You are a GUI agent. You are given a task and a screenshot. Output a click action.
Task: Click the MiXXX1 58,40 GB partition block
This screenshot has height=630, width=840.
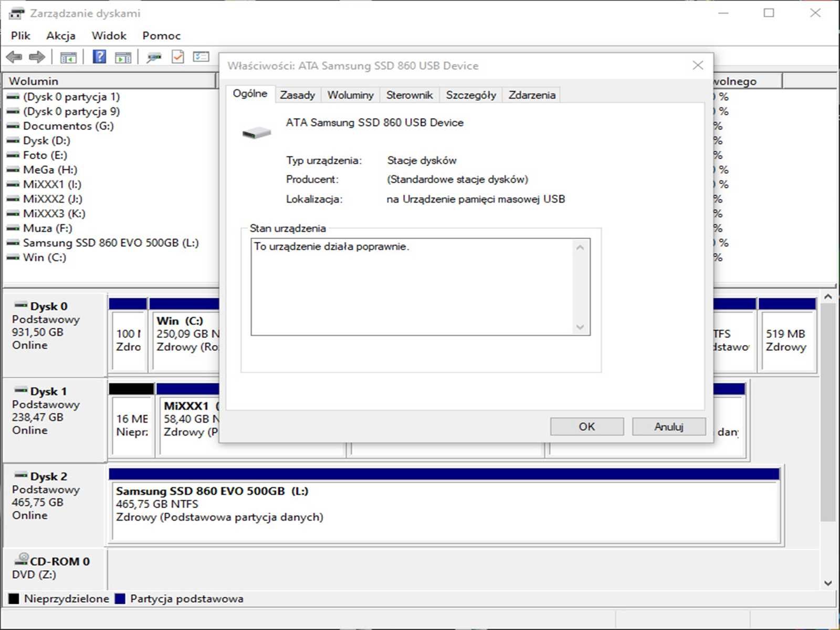tap(189, 420)
